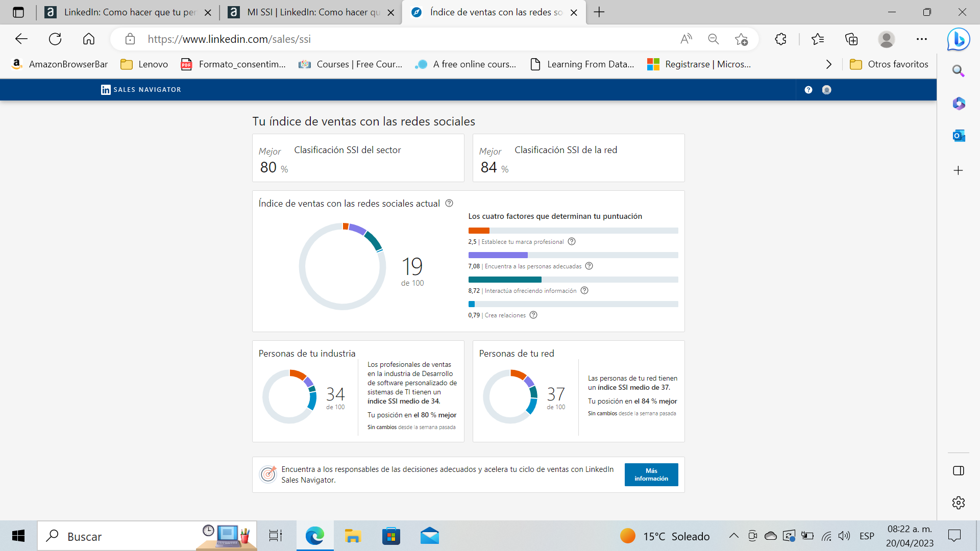The height and width of the screenshot is (551, 980).
Task: Show info for Establece tu marca profesional
Action: pos(572,241)
